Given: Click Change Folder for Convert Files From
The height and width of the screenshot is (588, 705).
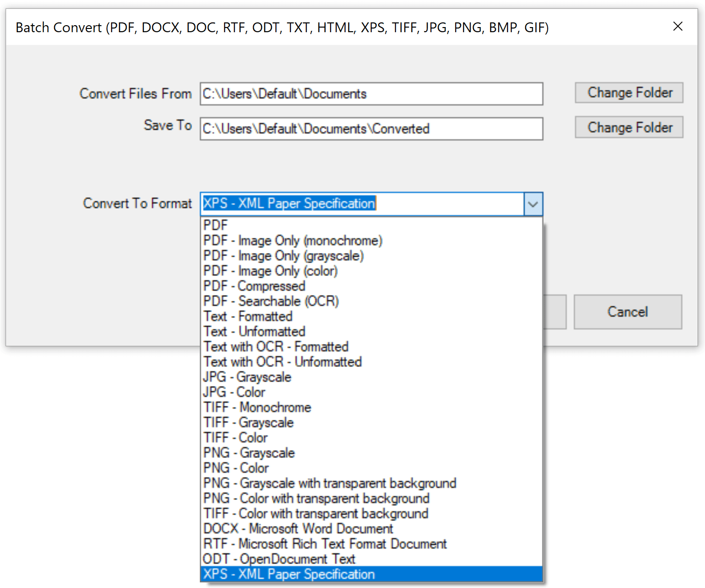Looking at the screenshot, I should coord(628,93).
